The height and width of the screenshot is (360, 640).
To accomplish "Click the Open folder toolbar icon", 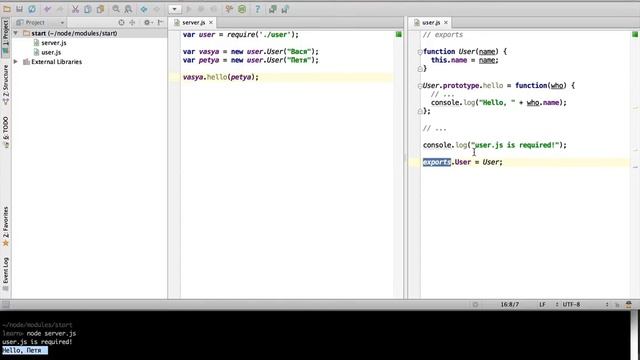I will pos(7,9).
